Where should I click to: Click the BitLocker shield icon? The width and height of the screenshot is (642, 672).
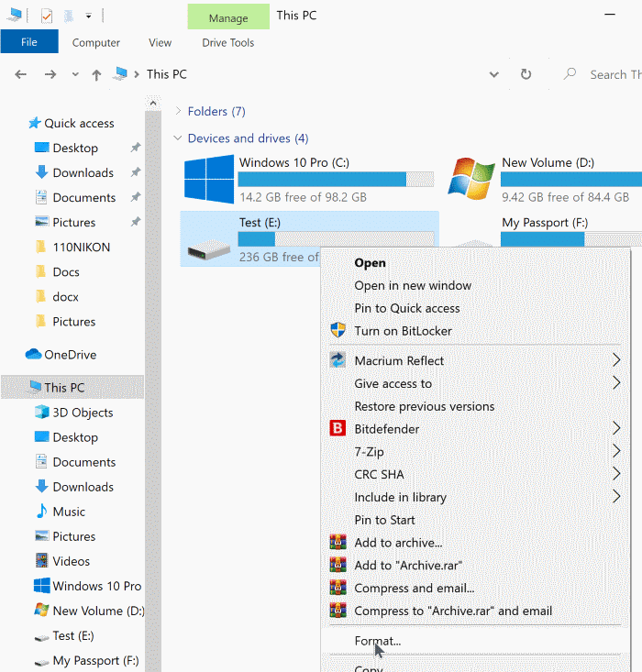[338, 330]
